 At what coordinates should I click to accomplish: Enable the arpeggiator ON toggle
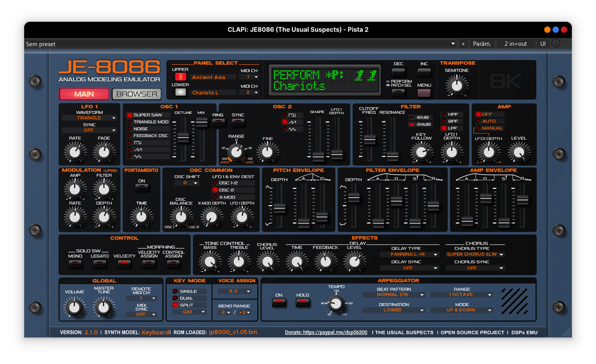279,302
